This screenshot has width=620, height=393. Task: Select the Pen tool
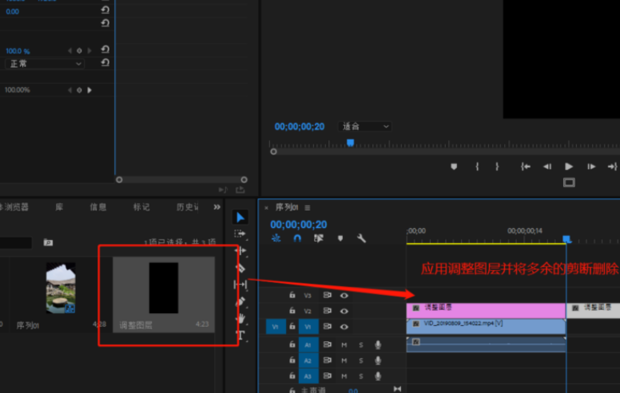(x=240, y=302)
